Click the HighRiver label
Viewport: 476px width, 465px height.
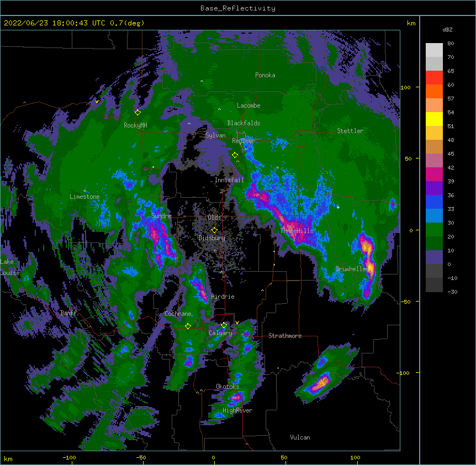pos(237,410)
